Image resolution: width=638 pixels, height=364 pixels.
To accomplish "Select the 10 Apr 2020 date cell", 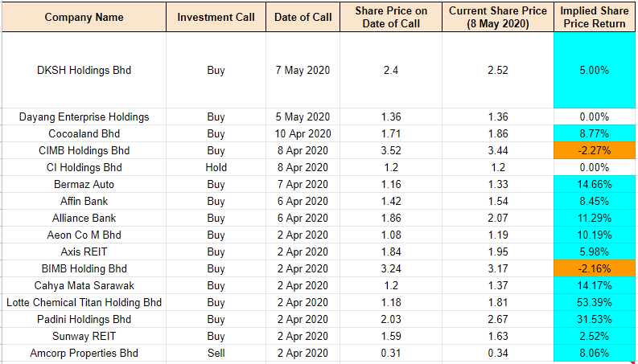I will pyautogui.click(x=303, y=133).
